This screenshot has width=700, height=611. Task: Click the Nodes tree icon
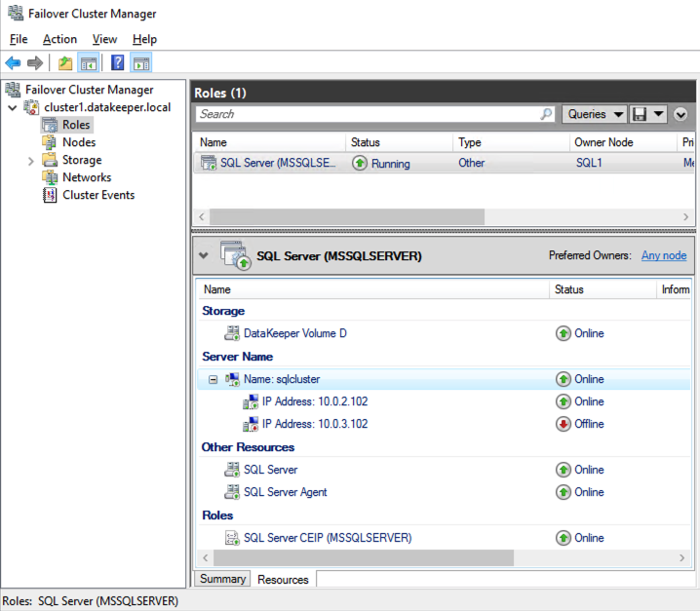click(50, 142)
